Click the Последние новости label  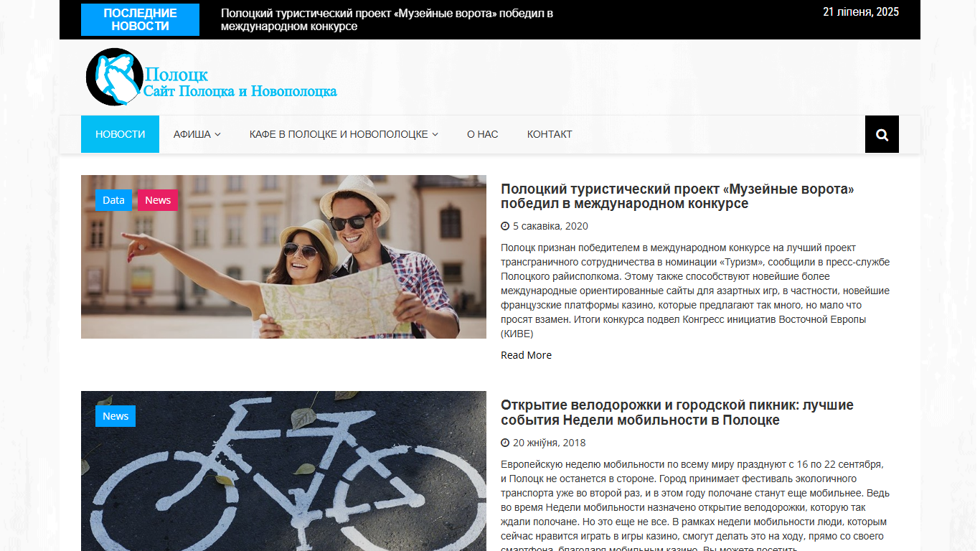click(140, 19)
